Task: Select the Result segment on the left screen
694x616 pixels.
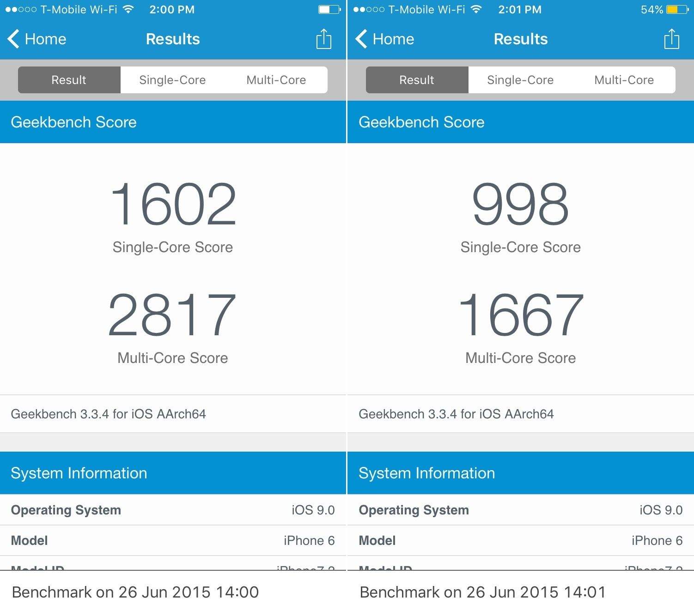Action: (x=69, y=80)
